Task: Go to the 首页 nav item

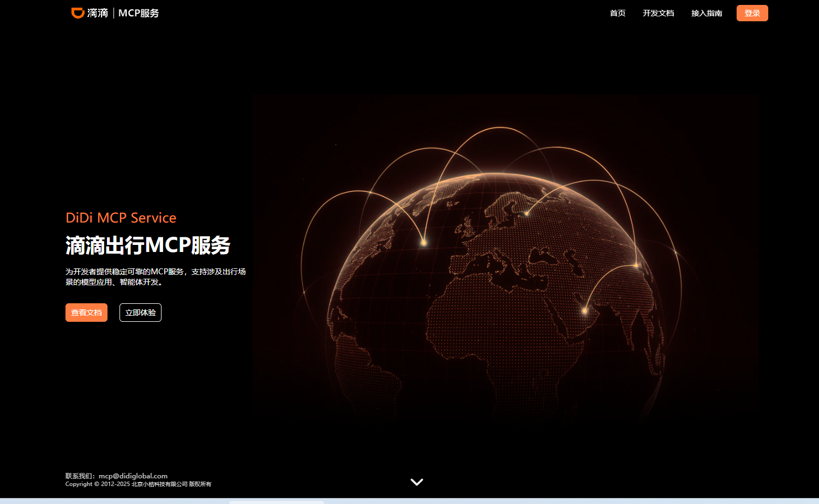Action: pyautogui.click(x=618, y=13)
